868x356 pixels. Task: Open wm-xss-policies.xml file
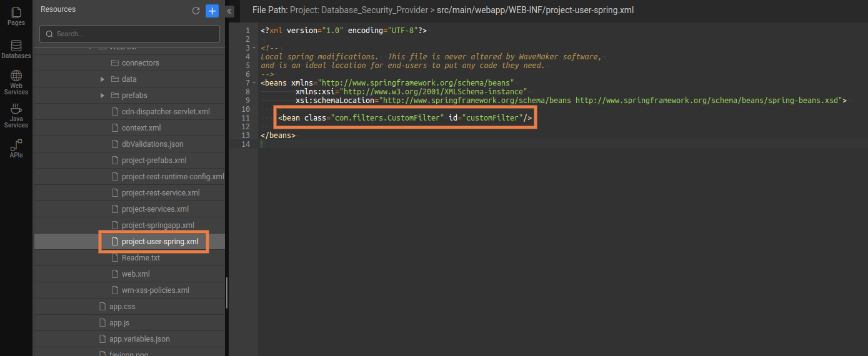[x=155, y=290]
